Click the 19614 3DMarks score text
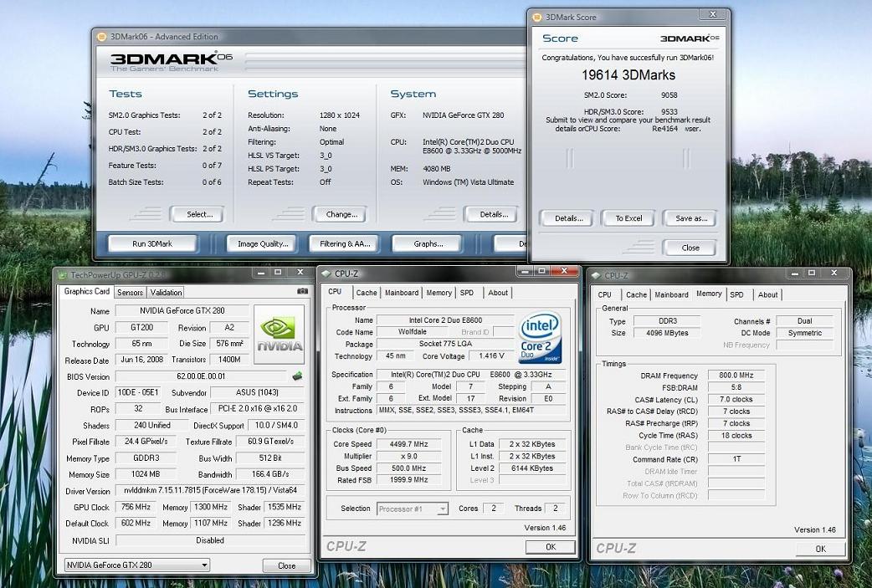The width and height of the screenshot is (872, 588). (628, 75)
